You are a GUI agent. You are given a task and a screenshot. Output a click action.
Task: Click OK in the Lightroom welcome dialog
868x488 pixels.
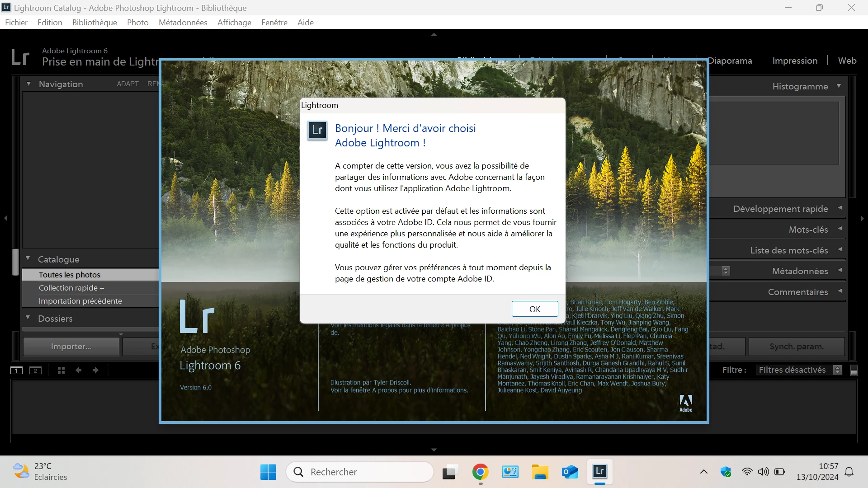(534, 309)
